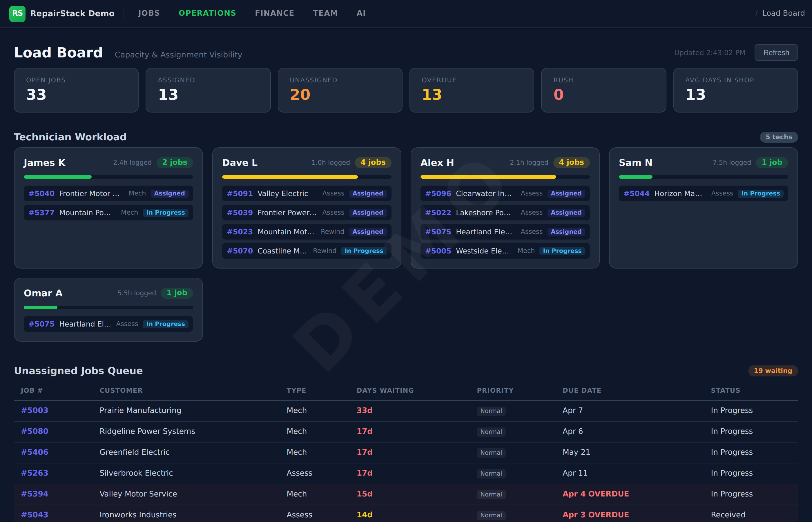Image resolution: width=812 pixels, height=522 pixels.
Task: Switch to the AI menu item
Action: click(361, 13)
